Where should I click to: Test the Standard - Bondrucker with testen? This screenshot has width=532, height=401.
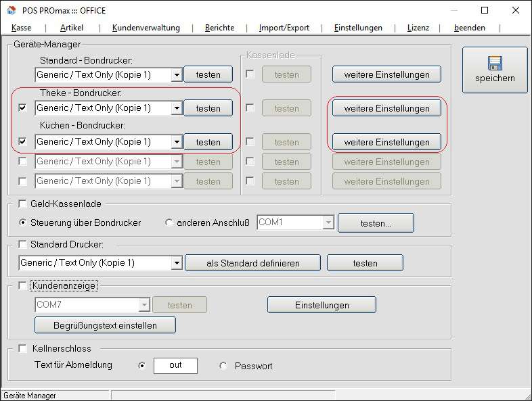(208, 74)
